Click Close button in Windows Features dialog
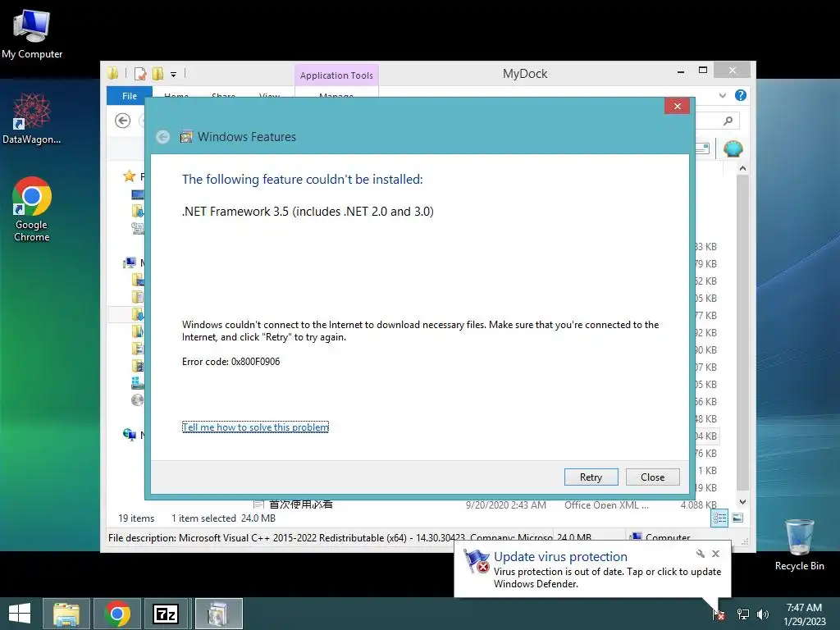The image size is (840, 630). pyautogui.click(x=652, y=477)
